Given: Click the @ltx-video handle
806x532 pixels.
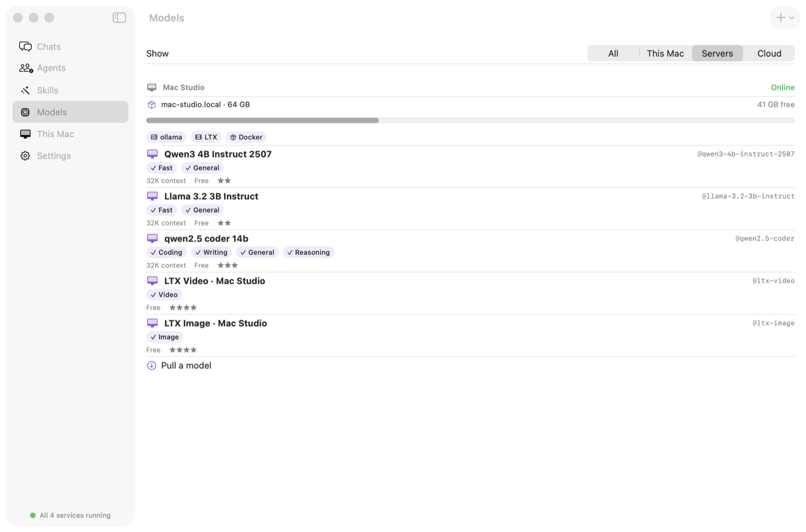Looking at the screenshot, I should [773, 281].
